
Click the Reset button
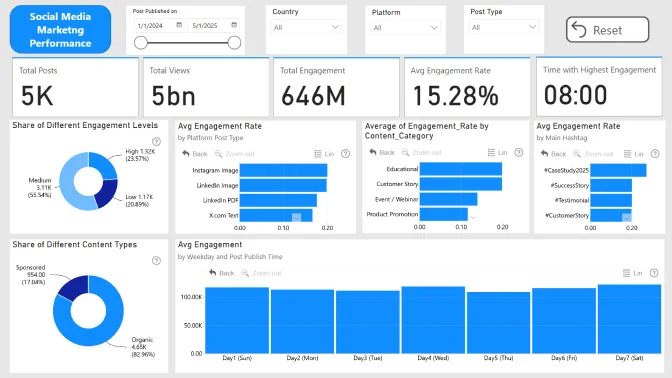tap(607, 30)
